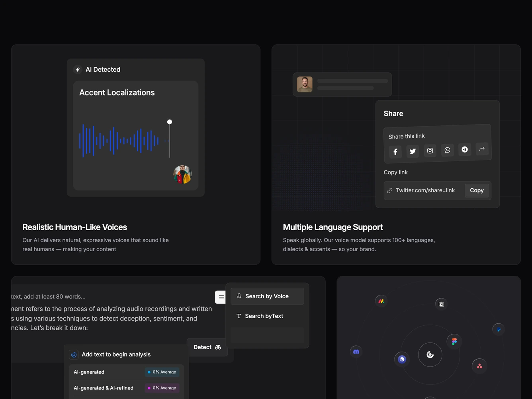Click the colorful avatar under the waveform

[183, 174]
